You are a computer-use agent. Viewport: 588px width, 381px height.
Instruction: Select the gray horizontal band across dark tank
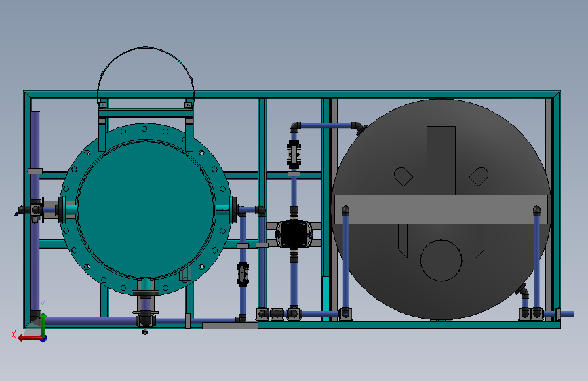pyautogui.click(x=441, y=209)
